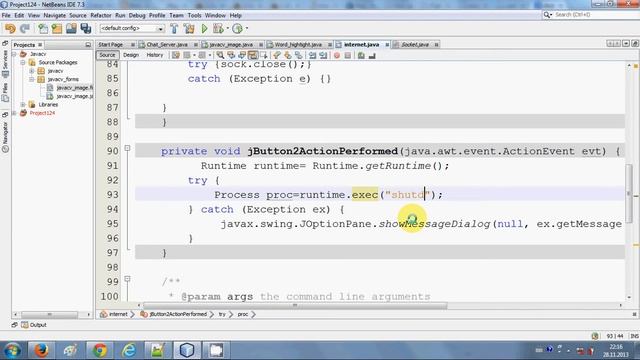Open the Navigate menu

coord(55,16)
